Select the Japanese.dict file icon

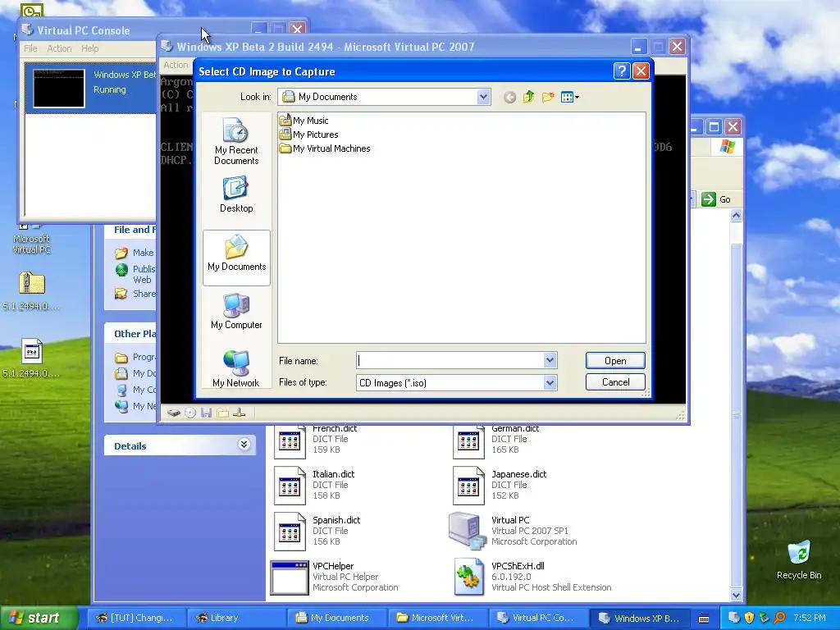[468, 486]
